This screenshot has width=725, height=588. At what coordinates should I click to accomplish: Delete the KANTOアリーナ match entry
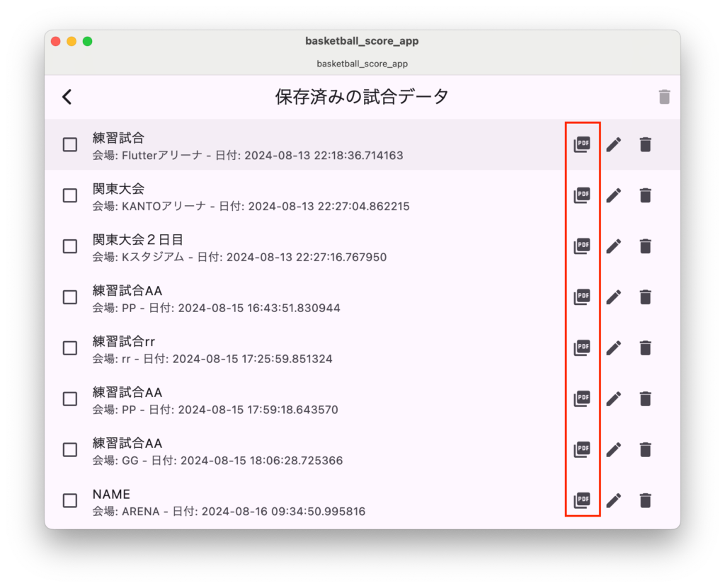pos(646,195)
